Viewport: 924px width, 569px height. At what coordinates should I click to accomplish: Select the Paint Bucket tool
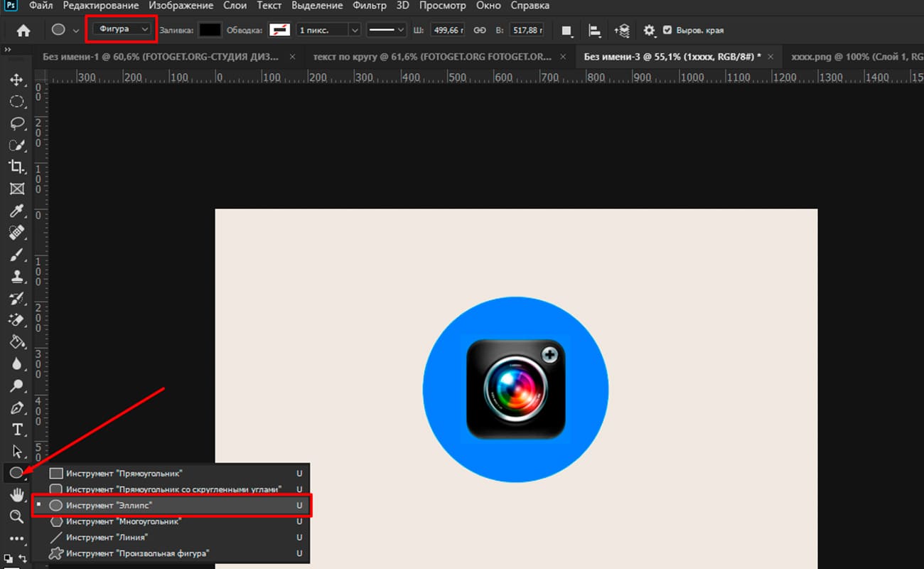point(16,342)
